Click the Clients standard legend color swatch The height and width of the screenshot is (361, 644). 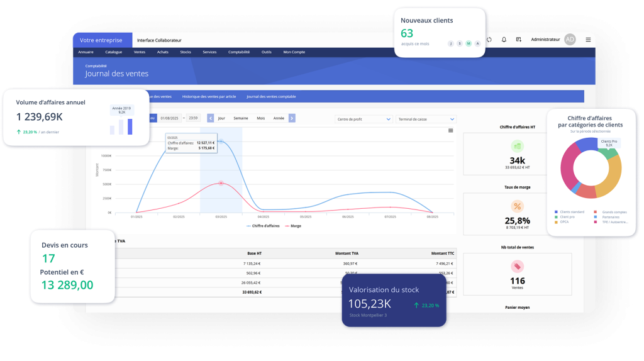click(x=557, y=212)
